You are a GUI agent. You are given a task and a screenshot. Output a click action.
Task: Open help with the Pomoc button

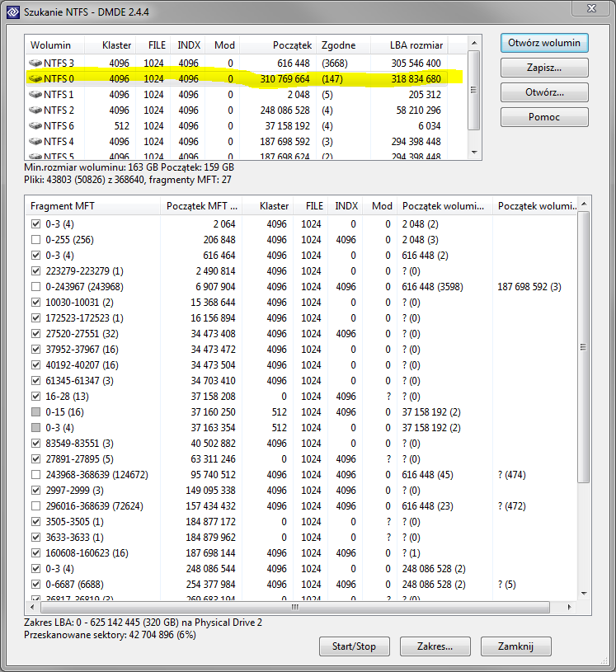click(x=544, y=117)
